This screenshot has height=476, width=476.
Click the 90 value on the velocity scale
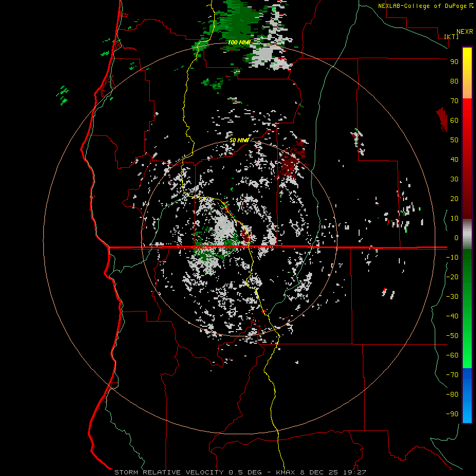[x=454, y=62]
